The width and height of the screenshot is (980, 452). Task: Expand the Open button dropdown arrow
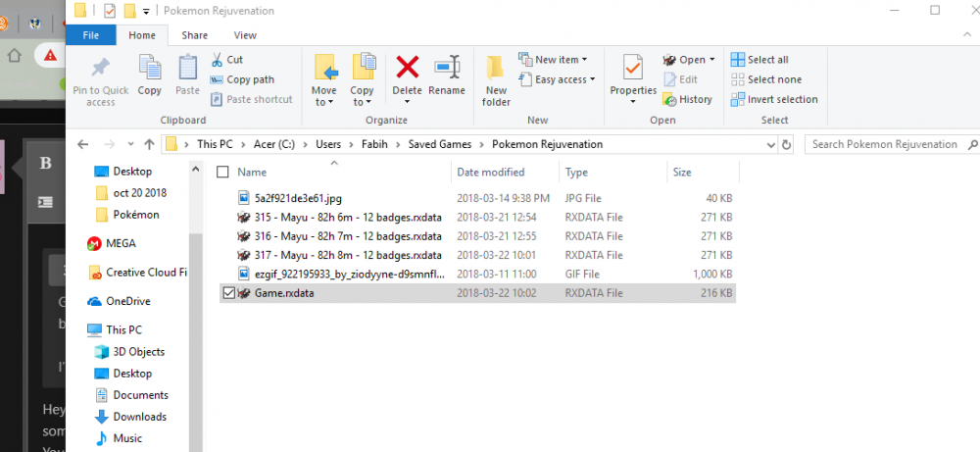coord(711,60)
